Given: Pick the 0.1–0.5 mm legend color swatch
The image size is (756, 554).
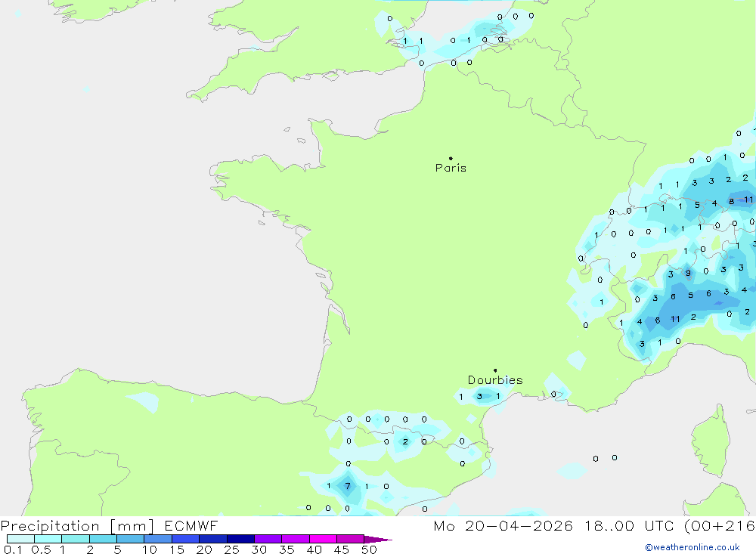Looking at the screenshot, I should (20, 539).
